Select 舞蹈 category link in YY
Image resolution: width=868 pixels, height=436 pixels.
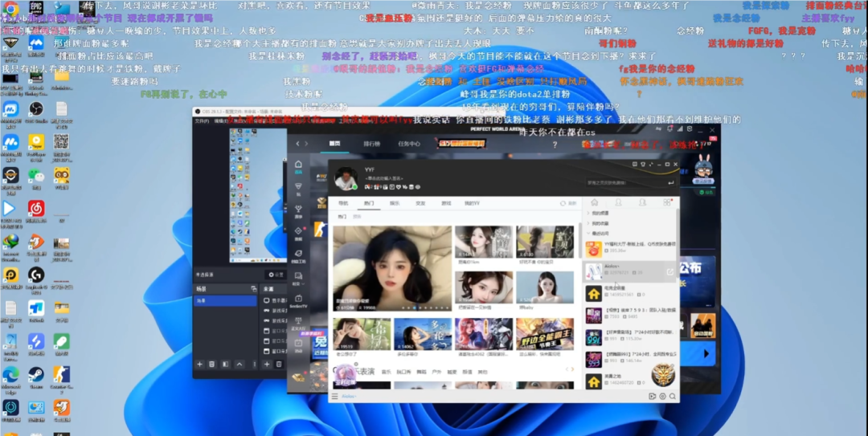421,373
